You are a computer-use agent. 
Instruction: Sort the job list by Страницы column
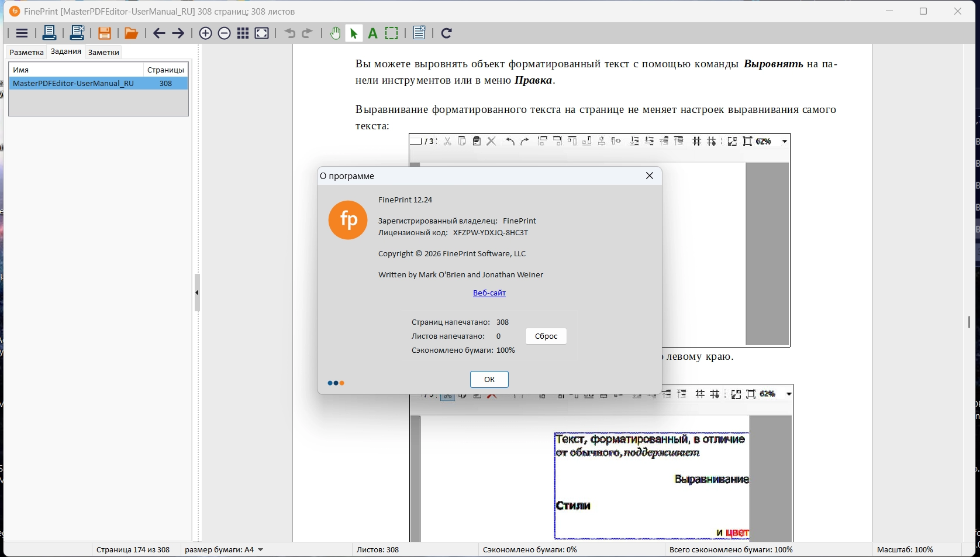165,70
